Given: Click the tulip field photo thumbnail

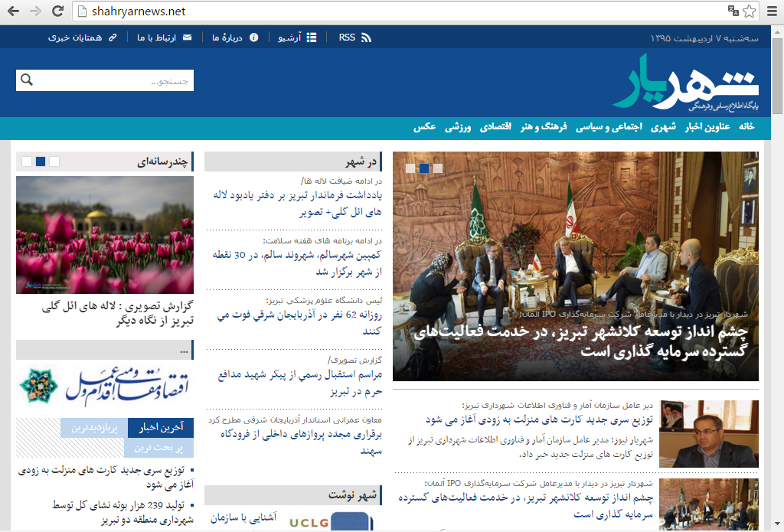Looking at the screenshot, I should (105, 235).
